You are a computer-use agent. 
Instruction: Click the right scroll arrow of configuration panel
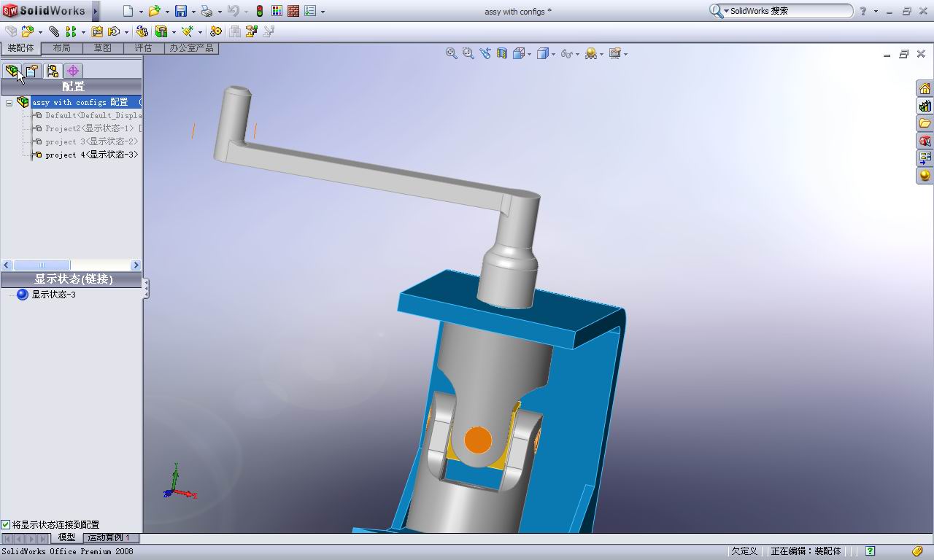(x=136, y=265)
